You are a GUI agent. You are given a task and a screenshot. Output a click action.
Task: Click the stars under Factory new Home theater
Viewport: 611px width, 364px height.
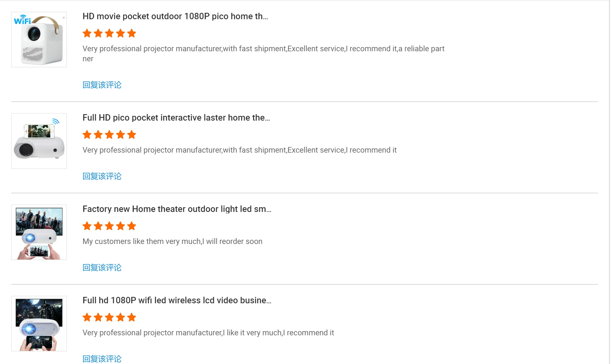click(x=109, y=226)
